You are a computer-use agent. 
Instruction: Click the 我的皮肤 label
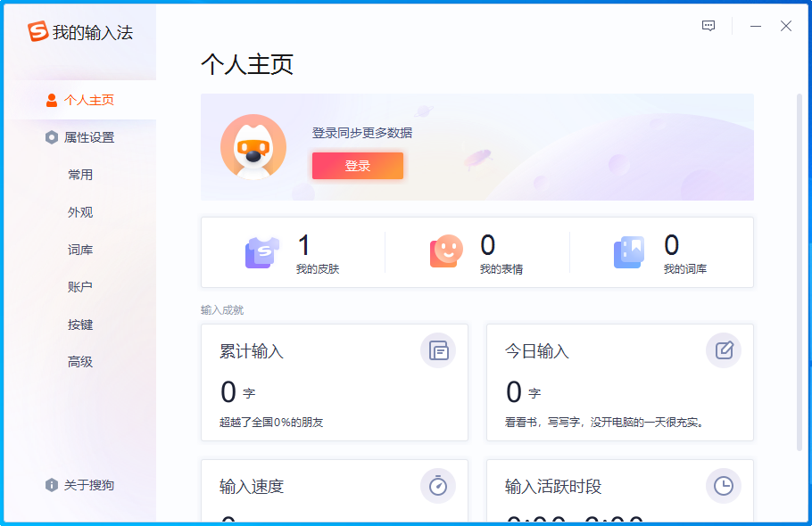(x=318, y=269)
